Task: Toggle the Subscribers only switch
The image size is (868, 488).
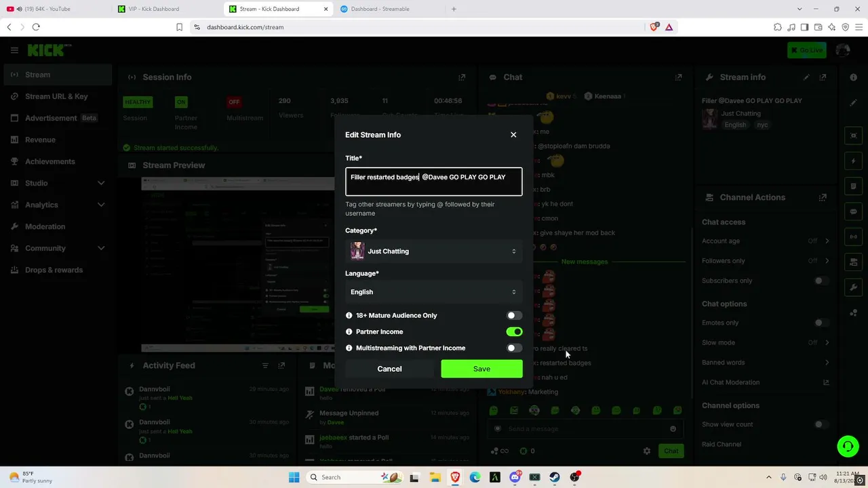Action: pyautogui.click(x=821, y=281)
